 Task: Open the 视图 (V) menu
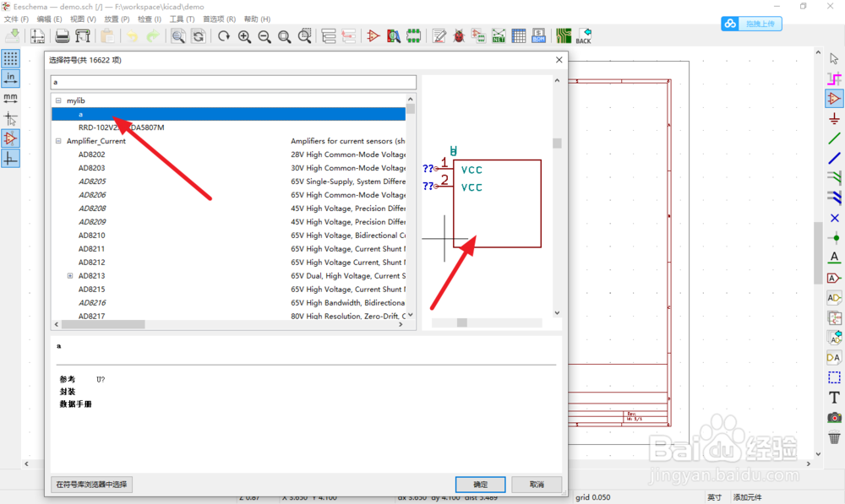coord(83,19)
